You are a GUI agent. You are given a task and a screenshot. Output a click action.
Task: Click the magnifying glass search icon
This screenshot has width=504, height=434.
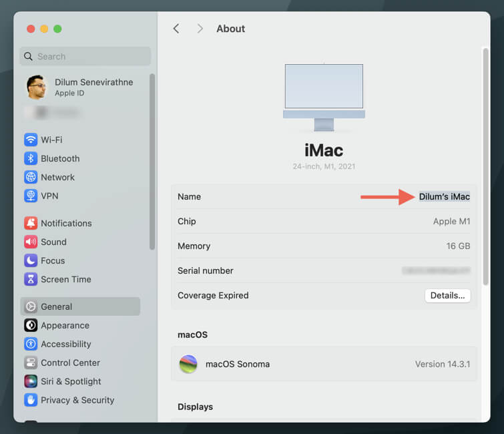[28, 57]
